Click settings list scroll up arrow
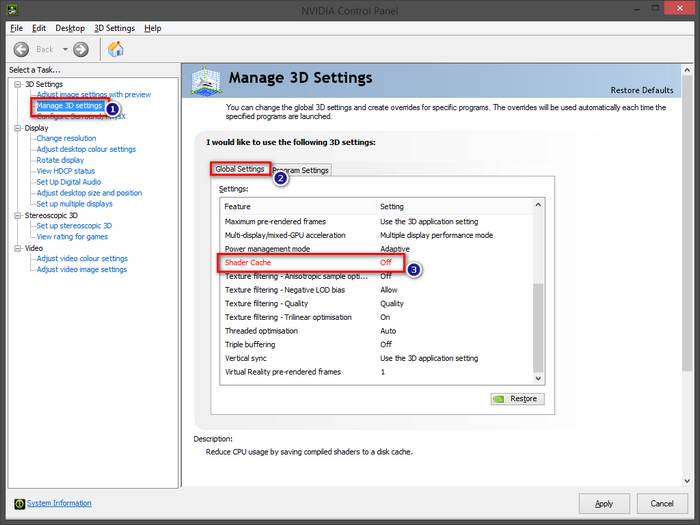This screenshot has height=525, width=700. point(538,205)
